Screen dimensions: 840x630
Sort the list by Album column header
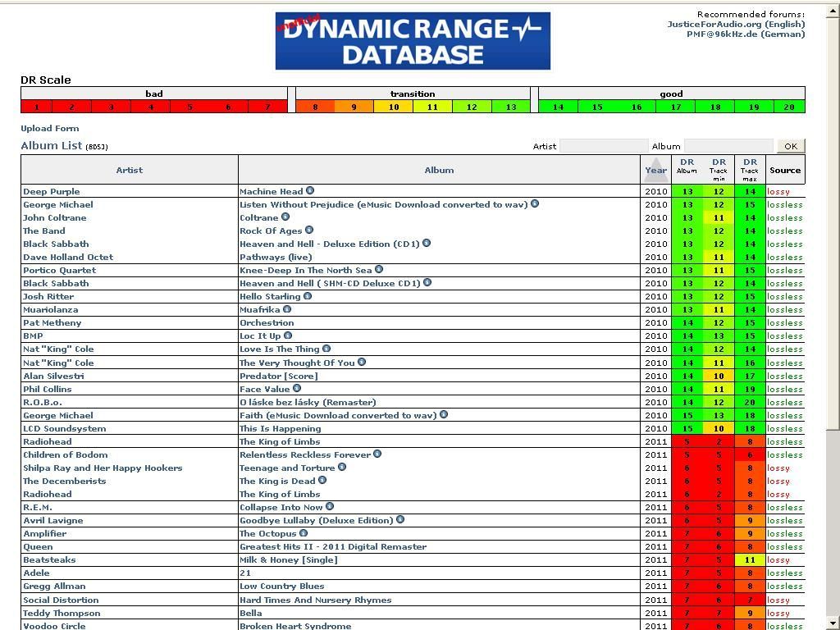(x=440, y=171)
